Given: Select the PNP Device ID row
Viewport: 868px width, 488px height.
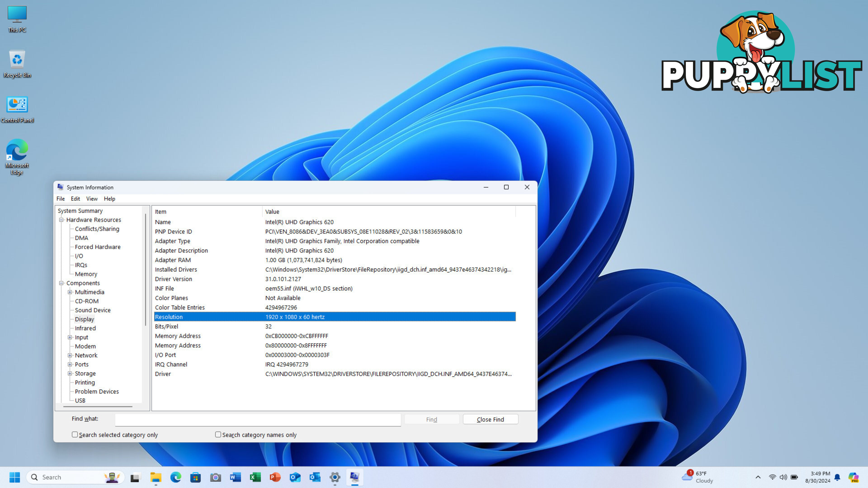Looking at the screenshot, I should coord(335,231).
